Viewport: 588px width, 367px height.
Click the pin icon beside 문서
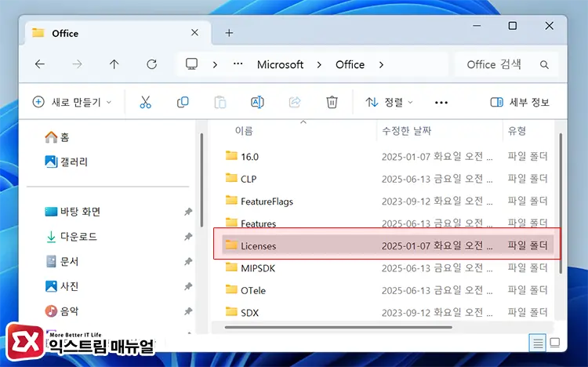pos(188,262)
